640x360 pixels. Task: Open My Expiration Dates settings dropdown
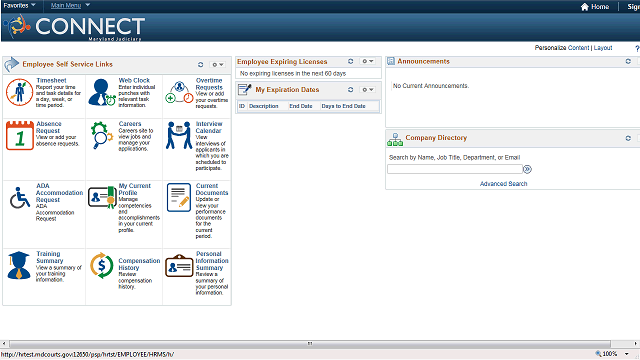pos(367,89)
